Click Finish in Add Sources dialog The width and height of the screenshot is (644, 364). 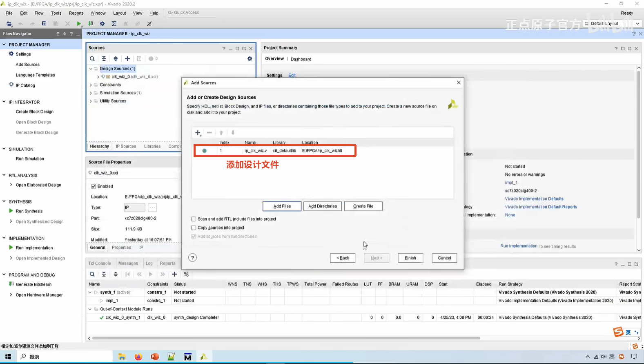click(x=410, y=258)
